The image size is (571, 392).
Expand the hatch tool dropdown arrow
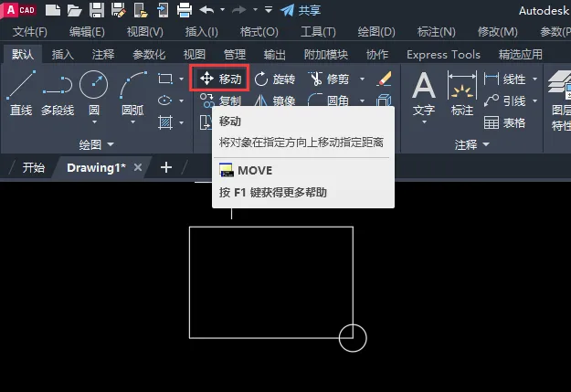click(x=182, y=122)
